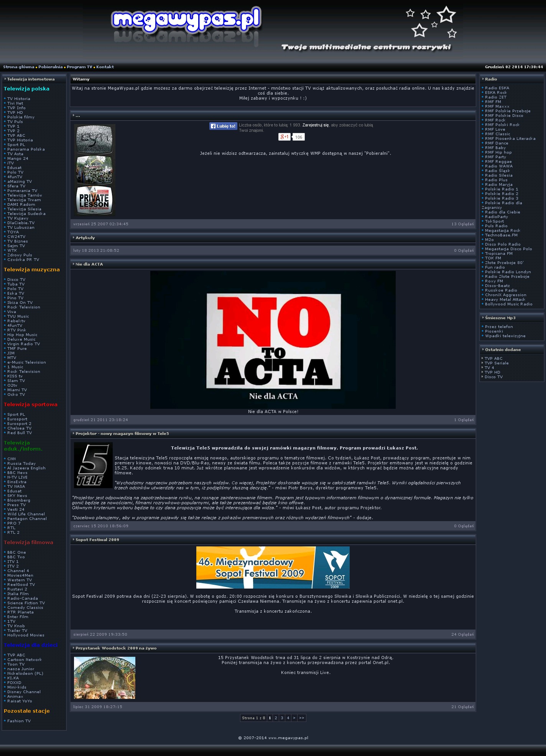Select the Red Bull TV channel
Image resolution: width=546 pixels, height=756 pixels.
pos(20,433)
